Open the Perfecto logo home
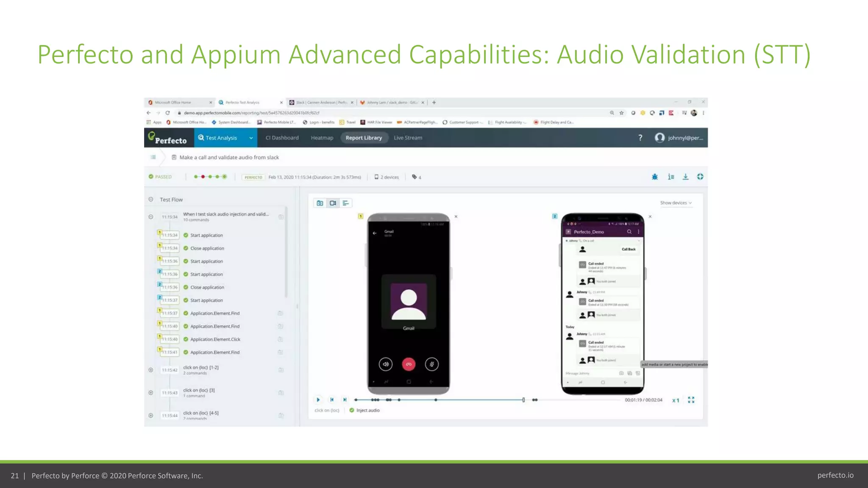The height and width of the screenshot is (488, 868). click(168, 138)
